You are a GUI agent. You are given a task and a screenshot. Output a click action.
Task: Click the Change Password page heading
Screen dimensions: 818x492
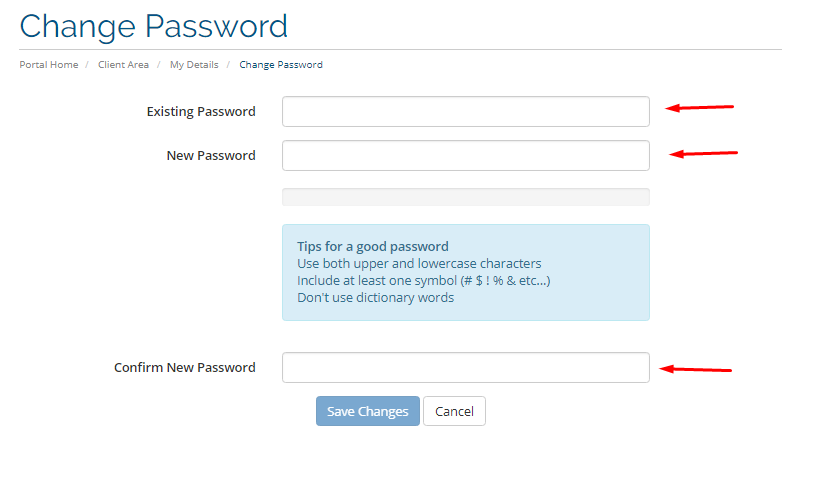click(154, 26)
